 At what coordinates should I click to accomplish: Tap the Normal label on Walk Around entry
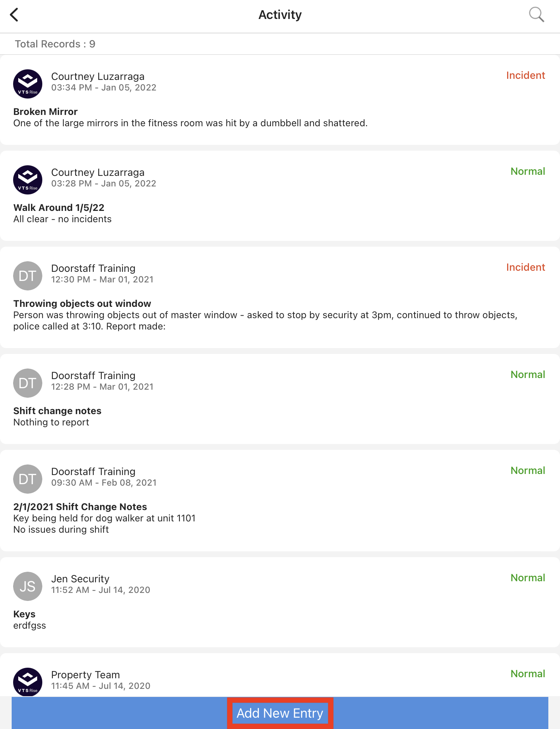click(528, 171)
